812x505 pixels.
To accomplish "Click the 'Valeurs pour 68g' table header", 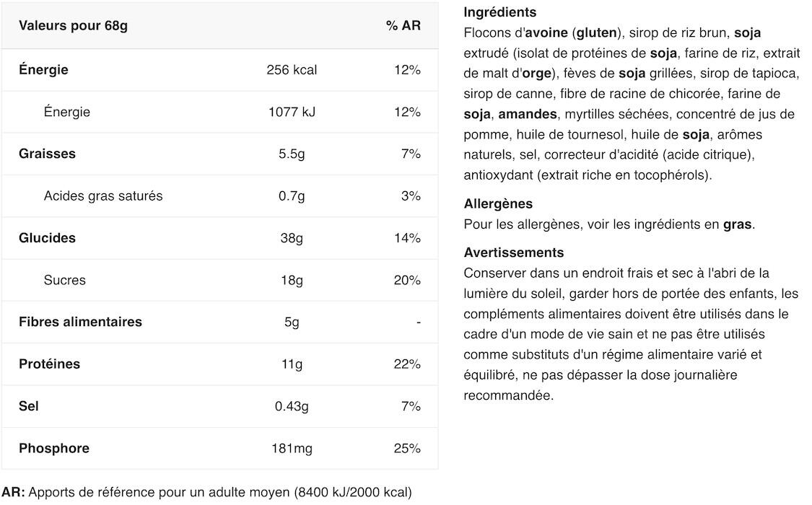I will (73, 25).
